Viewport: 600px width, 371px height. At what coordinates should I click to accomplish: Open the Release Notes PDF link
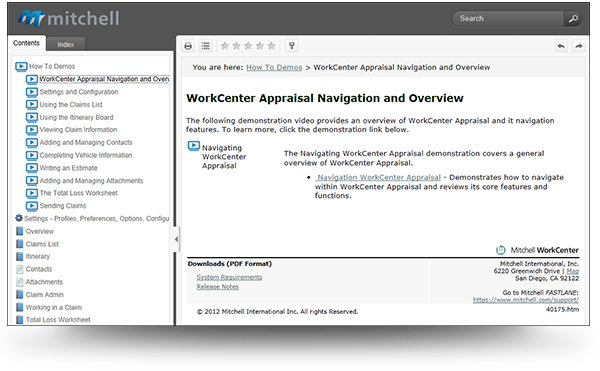217,286
